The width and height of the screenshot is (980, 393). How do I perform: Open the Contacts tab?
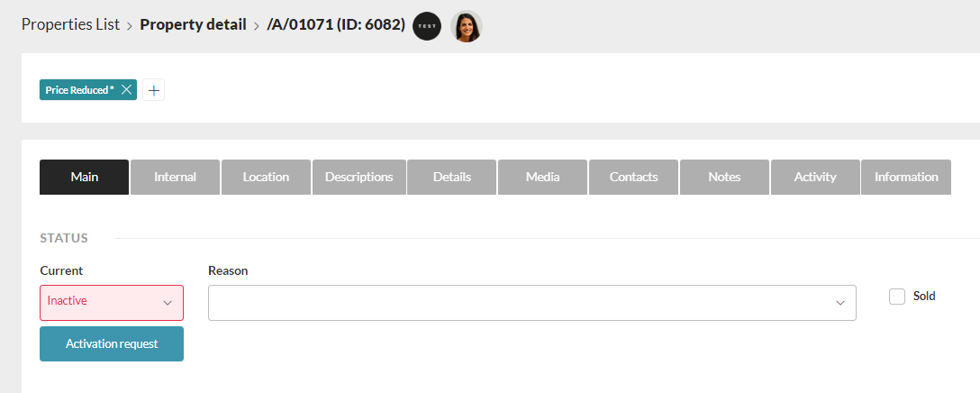tap(634, 177)
